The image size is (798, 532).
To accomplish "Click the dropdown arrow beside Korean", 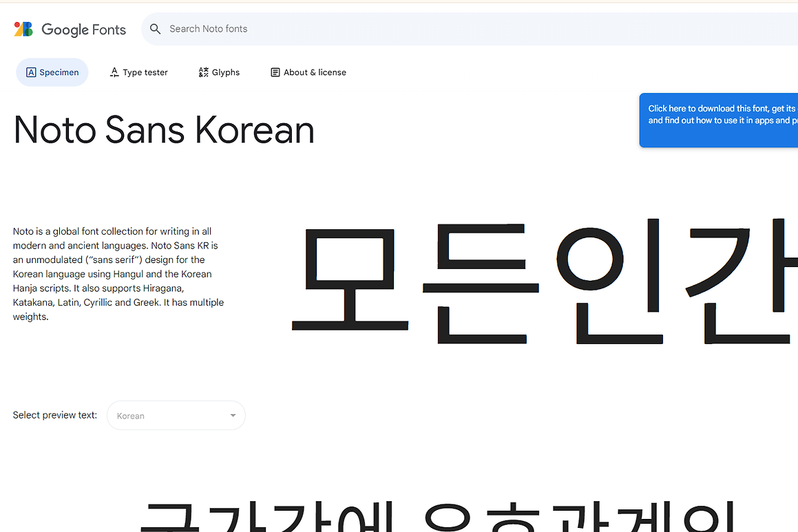I will [x=233, y=416].
